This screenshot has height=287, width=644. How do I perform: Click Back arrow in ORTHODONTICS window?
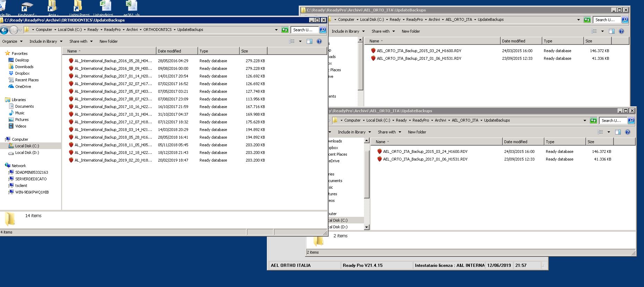pyautogui.click(x=4, y=30)
